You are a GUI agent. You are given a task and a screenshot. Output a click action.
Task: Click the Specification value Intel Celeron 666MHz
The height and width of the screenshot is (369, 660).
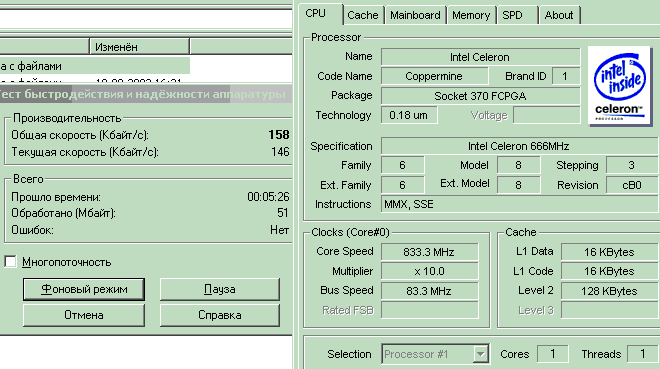click(519, 146)
